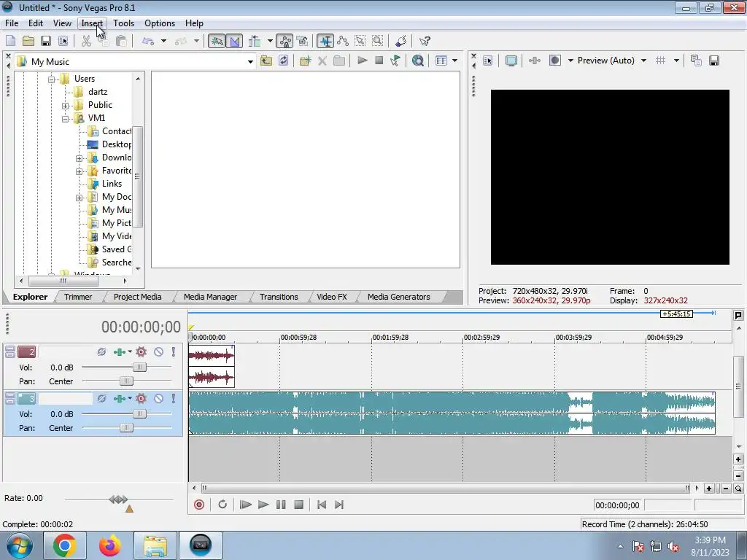Toggle Enable Snapping in the toolbar
The image size is (747, 560).
[217, 42]
